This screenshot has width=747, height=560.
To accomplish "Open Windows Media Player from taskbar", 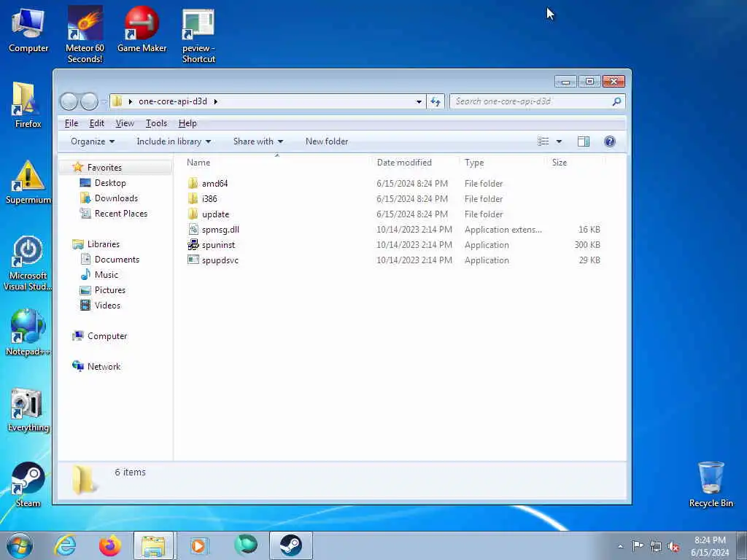I will coord(198,545).
